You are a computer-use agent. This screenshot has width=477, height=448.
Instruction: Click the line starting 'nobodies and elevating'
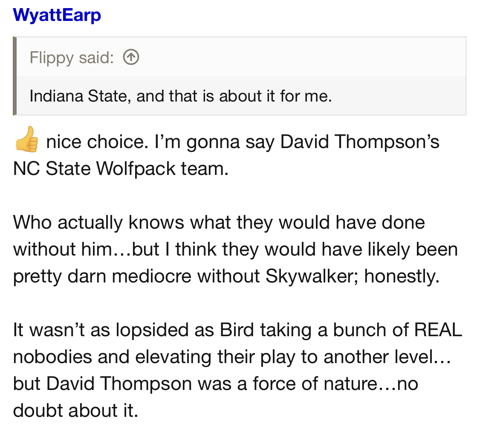232,357
